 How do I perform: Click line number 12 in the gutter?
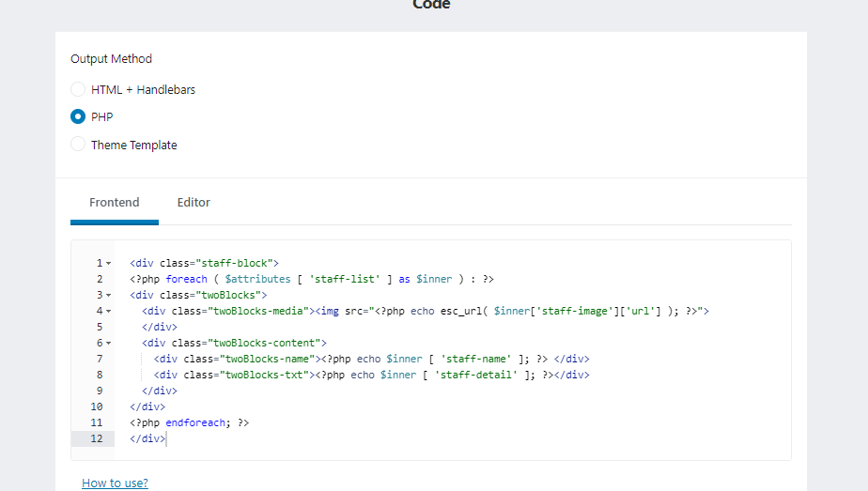coord(97,438)
